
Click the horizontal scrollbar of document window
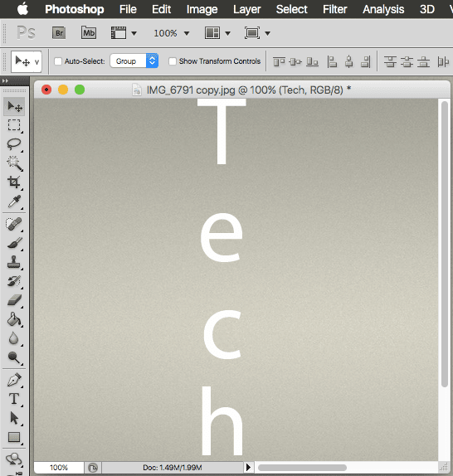tap(302, 468)
